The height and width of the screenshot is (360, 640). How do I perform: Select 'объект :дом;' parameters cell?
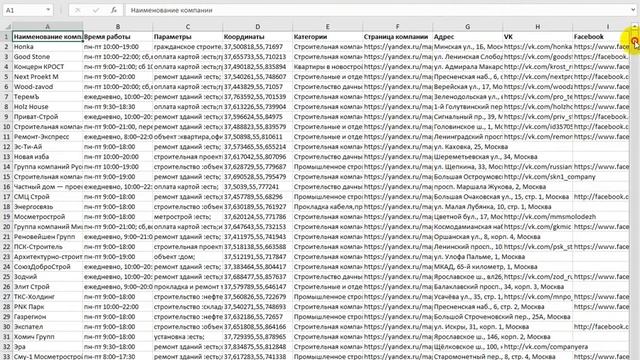point(188,257)
